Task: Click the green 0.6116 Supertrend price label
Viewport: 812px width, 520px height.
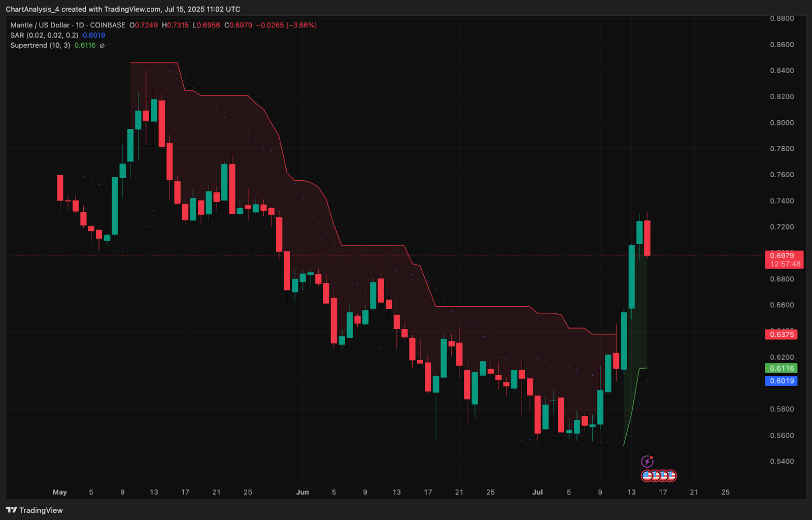Action: (x=781, y=368)
